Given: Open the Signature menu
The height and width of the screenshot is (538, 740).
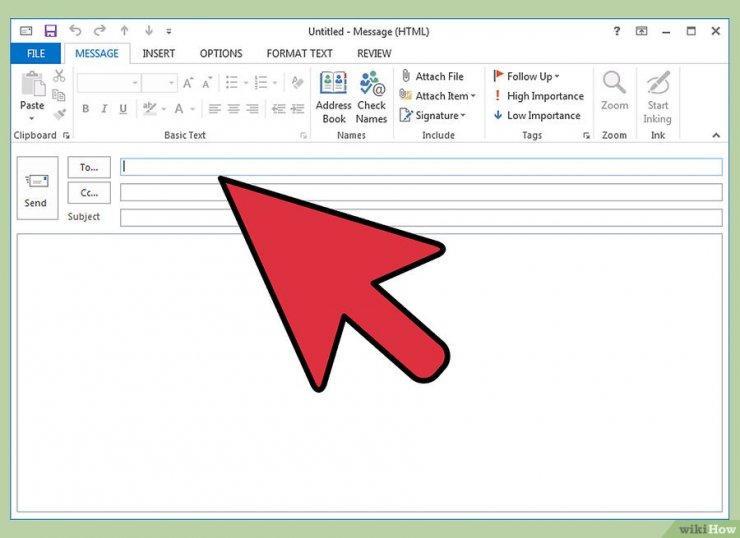Looking at the screenshot, I should pyautogui.click(x=432, y=116).
